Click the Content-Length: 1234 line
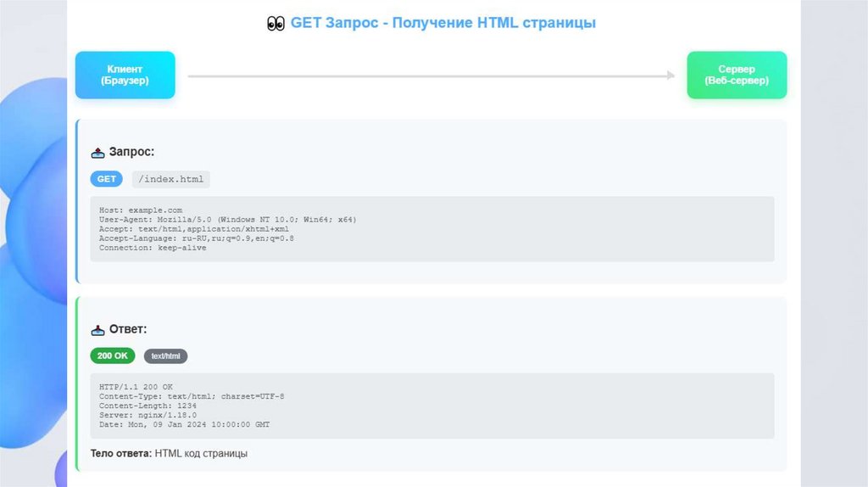The width and height of the screenshot is (868, 487). (147, 406)
